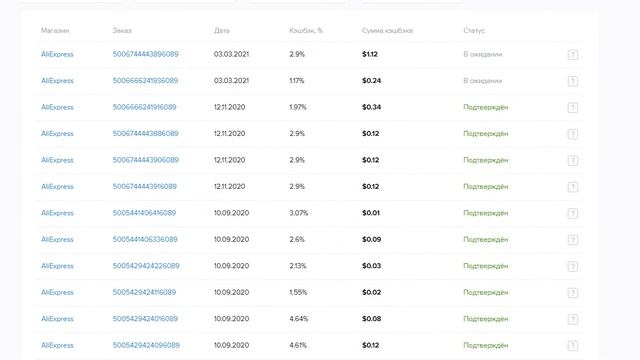The image size is (640, 360).
Task: Click AliExpress link in the $0.08 cashback row
Action: pyautogui.click(x=57, y=319)
